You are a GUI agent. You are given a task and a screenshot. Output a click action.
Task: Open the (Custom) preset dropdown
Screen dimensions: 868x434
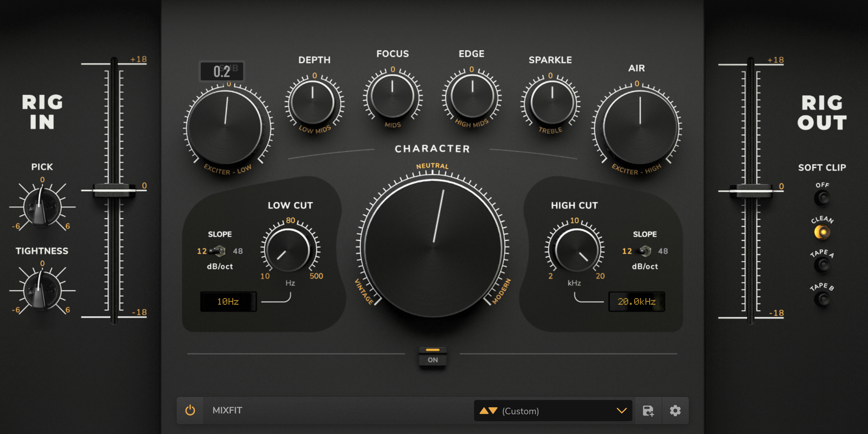[553, 411]
